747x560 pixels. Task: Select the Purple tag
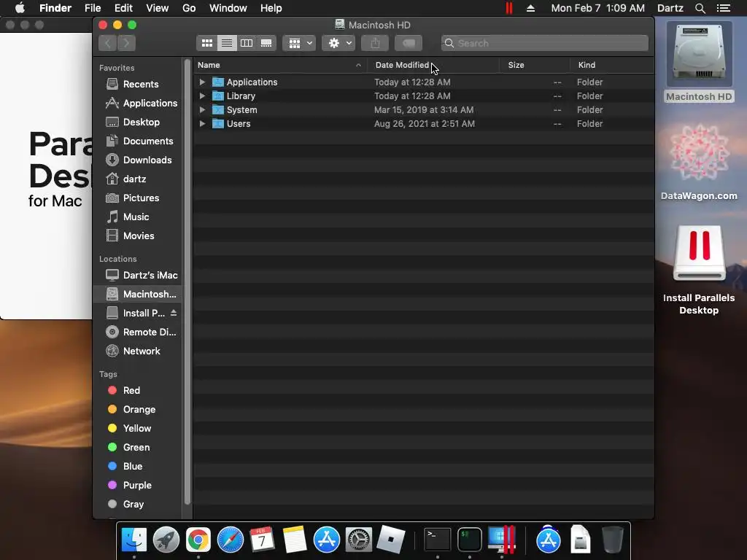click(138, 485)
